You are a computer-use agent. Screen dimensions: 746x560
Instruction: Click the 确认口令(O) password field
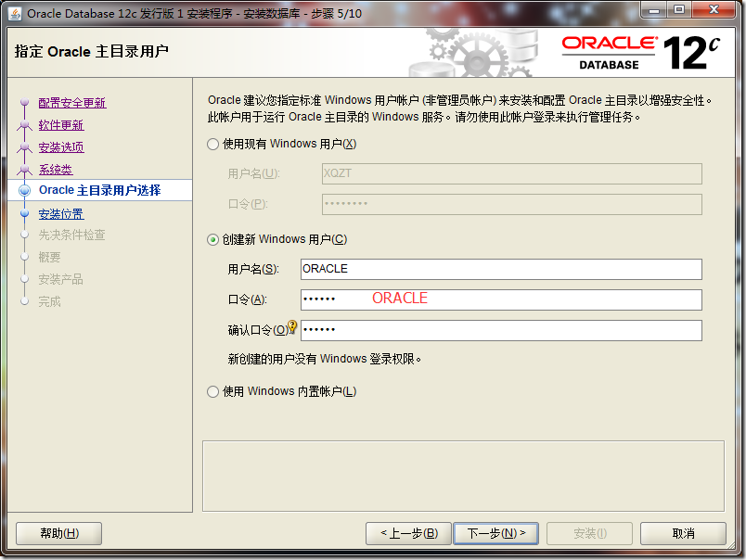tap(501, 330)
